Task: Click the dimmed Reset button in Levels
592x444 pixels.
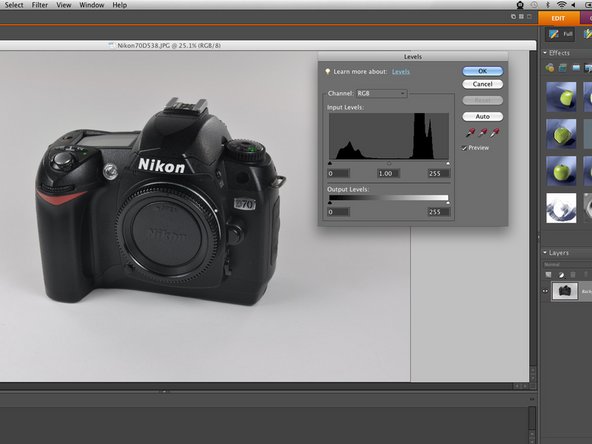Action: tap(483, 100)
